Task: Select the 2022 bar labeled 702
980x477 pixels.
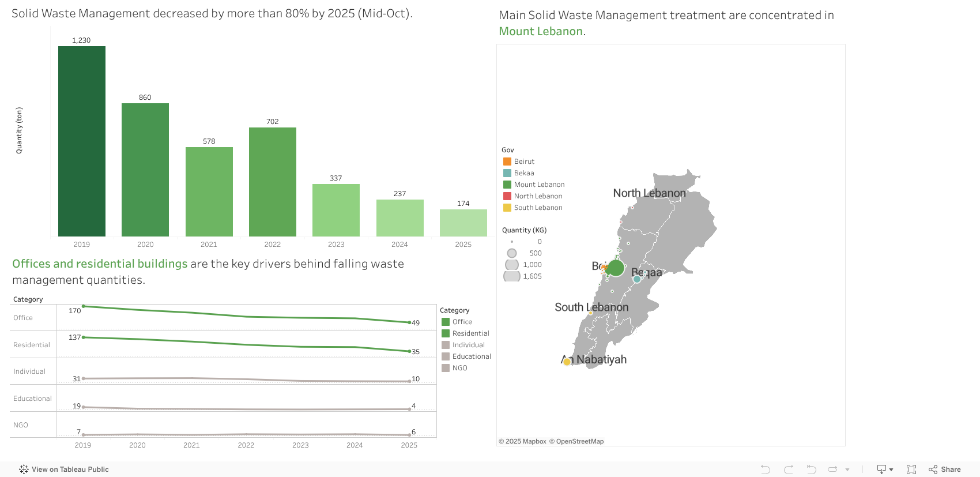Action: point(273,182)
